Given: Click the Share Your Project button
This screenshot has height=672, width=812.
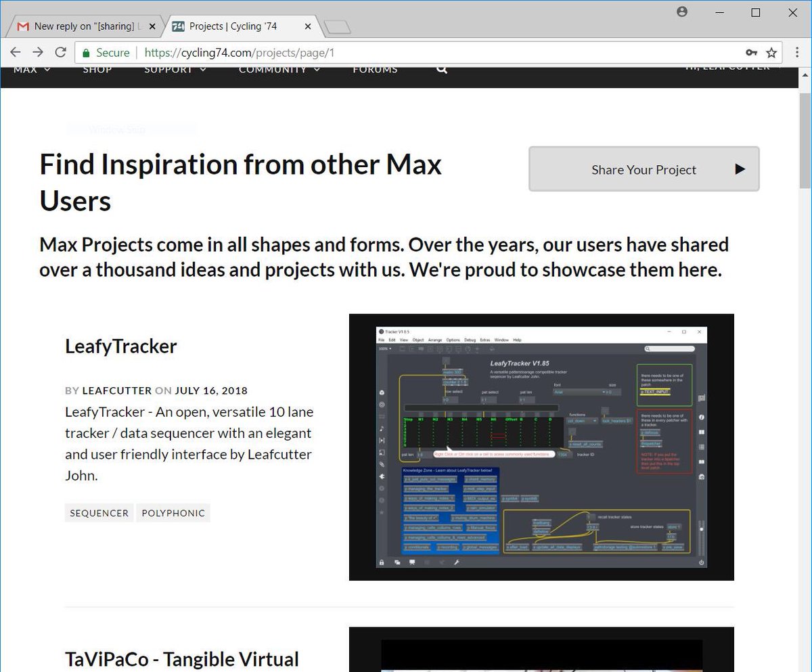Looking at the screenshot, I should [644, 169].
